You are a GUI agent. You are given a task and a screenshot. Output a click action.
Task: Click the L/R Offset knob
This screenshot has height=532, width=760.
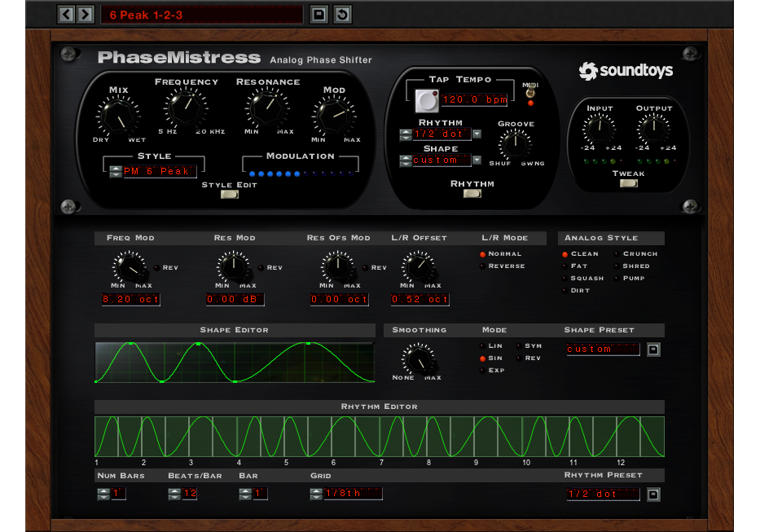[419, 266]
